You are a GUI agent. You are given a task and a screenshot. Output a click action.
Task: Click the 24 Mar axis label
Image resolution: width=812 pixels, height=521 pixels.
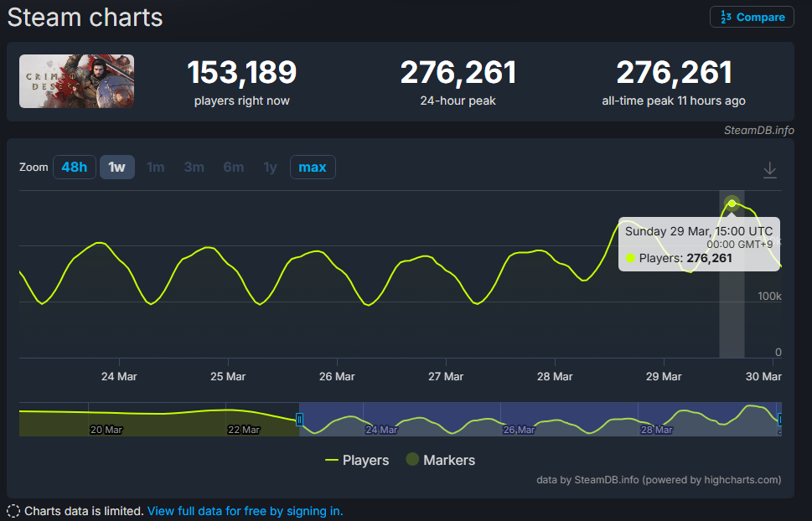tap(119, 376)
